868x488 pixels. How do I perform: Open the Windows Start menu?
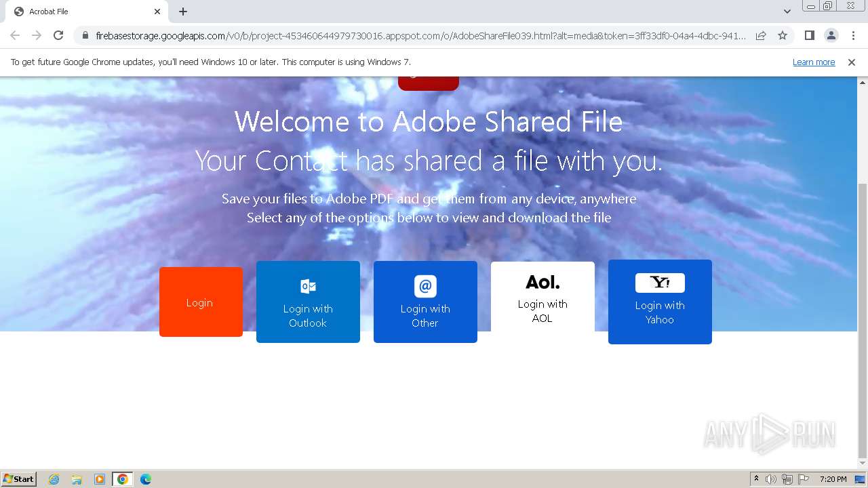pyautogui.click(x=19, y=479)
